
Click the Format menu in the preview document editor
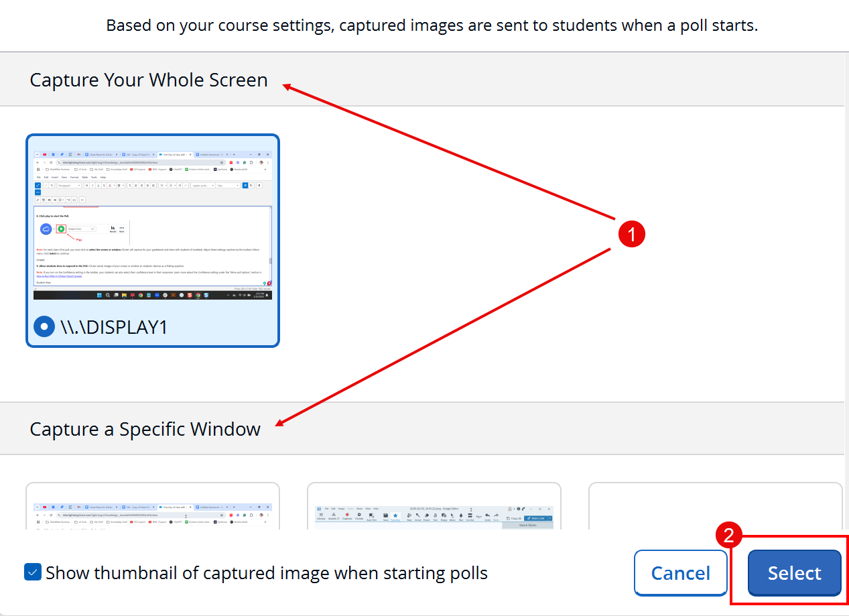(x=74, y=177)
